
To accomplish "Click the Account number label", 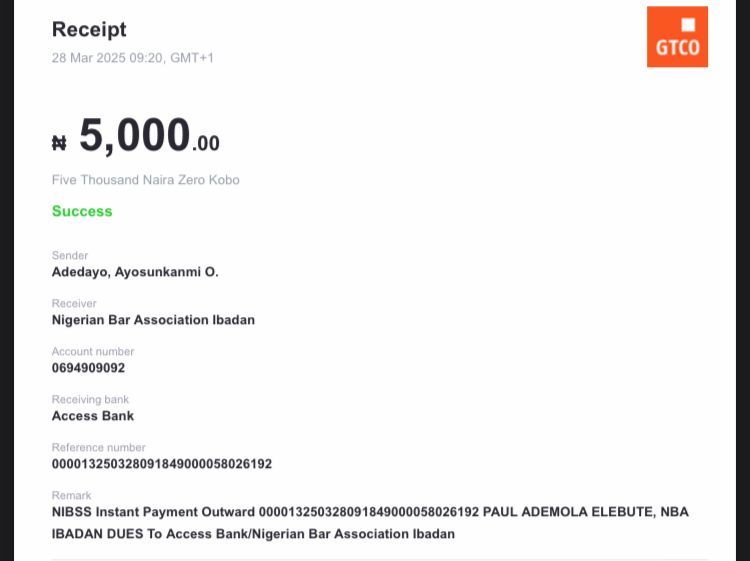I will [x=93, y=352].
